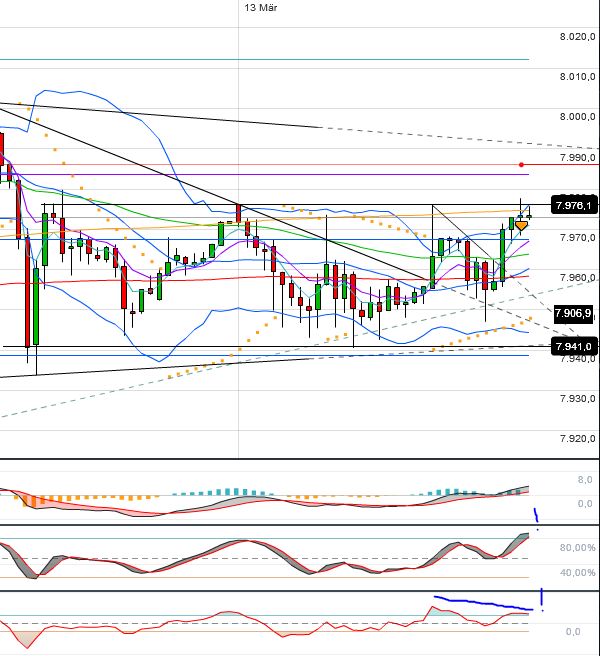This screenshot has height=656, width=600.
Task: Select the blue trend line on bottom indicator
Action: click(x=484, y=603)
